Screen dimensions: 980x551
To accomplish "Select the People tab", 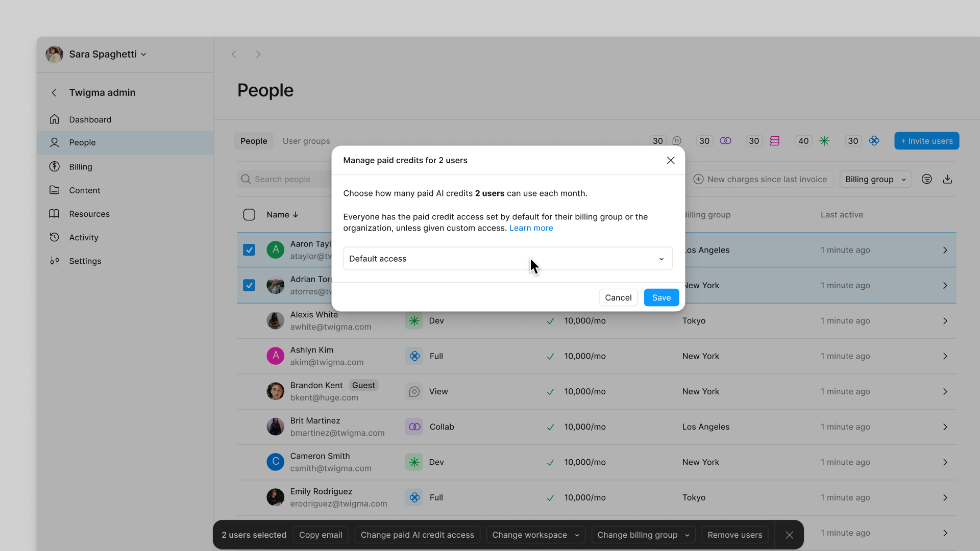I will coord(254,141).
